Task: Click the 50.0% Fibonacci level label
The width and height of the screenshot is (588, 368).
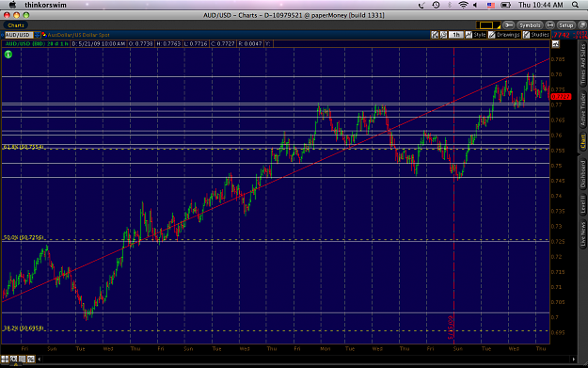Action: tap(24, 238)
